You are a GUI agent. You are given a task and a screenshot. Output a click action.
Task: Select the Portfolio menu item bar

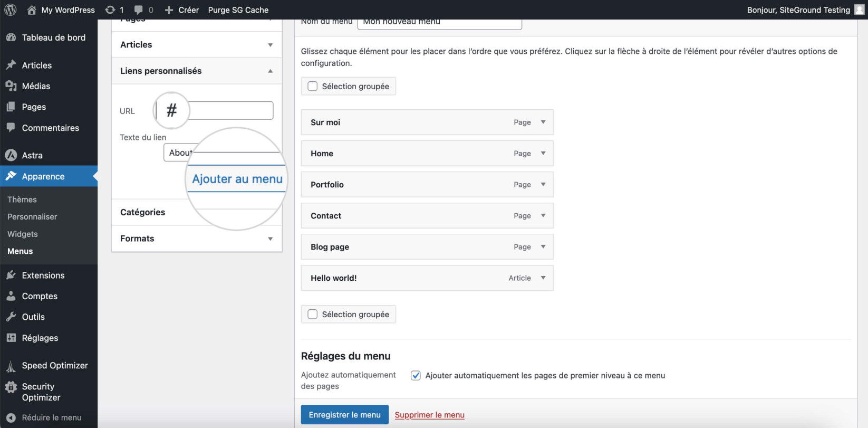(427, 184)
